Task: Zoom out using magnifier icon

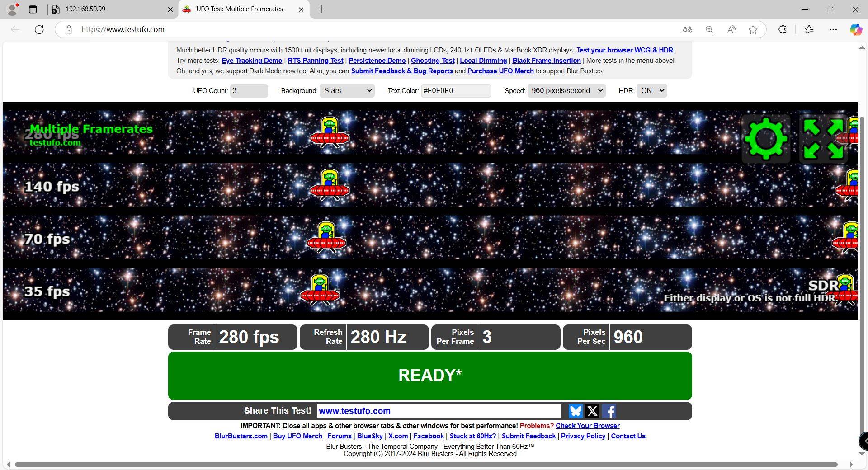Action: click(709, 29)
